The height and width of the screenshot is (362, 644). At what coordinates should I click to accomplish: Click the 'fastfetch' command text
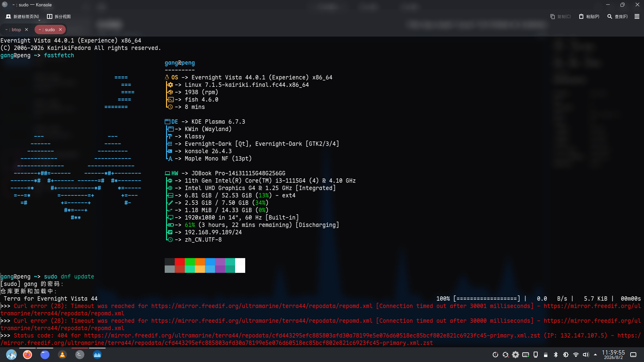pyautogui.click(x=59, y=55)
